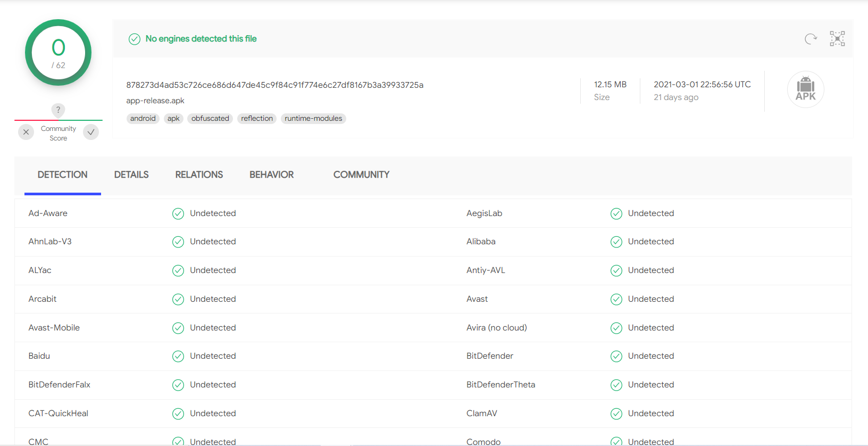Click the 'reflection' tag
The height and width of the screenshot is (446, 868).
(257, 118)
